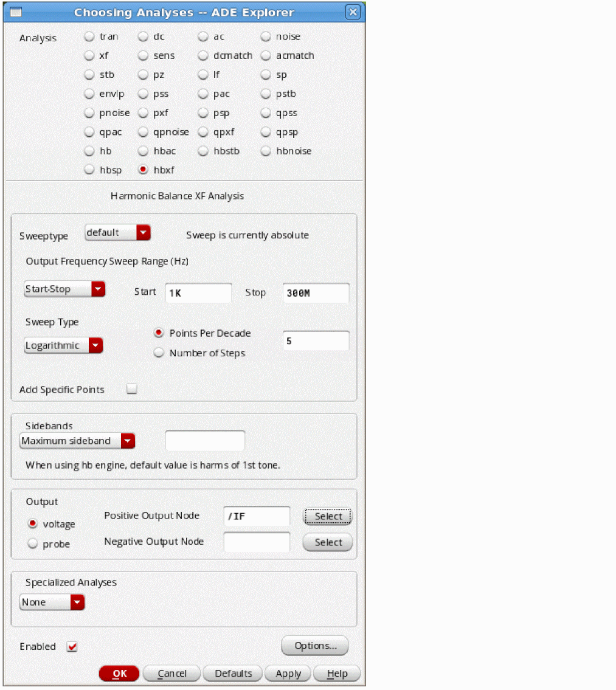The image size is (616, 690).
Task: Select Number of Steps radio button
Action: pos(159,353)
